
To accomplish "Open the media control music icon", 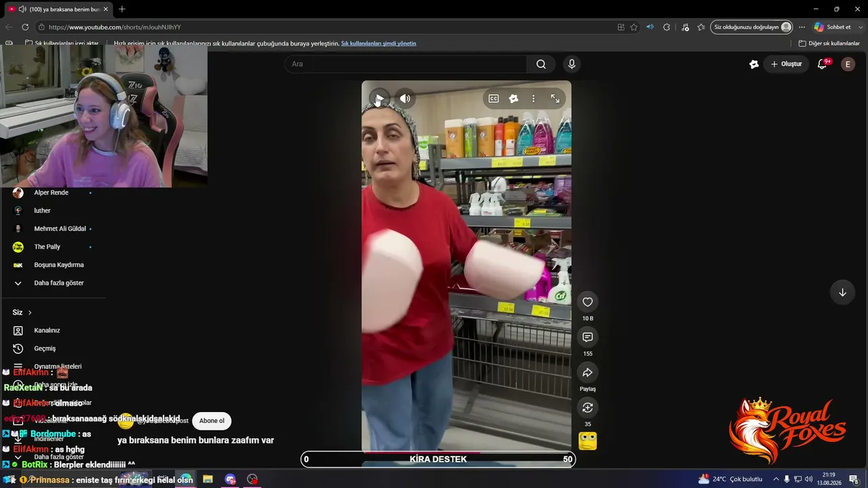I will (685, 27).
